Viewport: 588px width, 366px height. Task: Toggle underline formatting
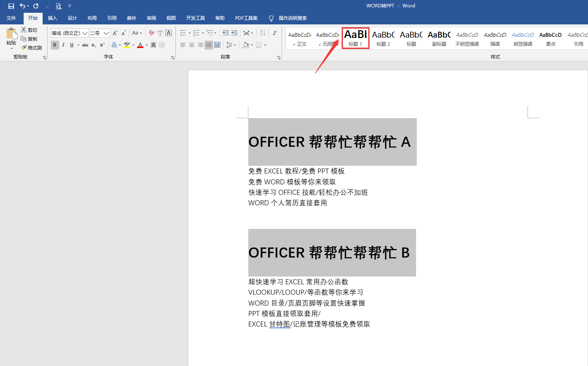pos(72,45)
